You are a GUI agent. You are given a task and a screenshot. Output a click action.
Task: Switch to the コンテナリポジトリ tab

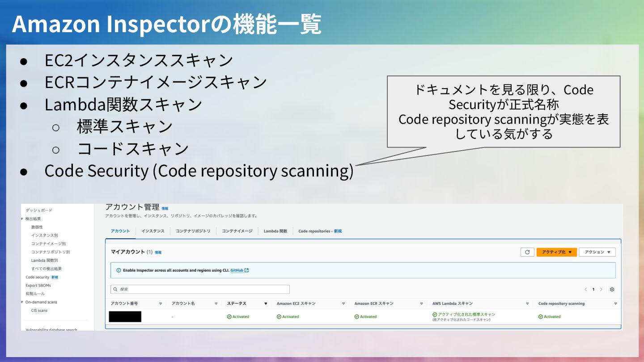point(193,231)
